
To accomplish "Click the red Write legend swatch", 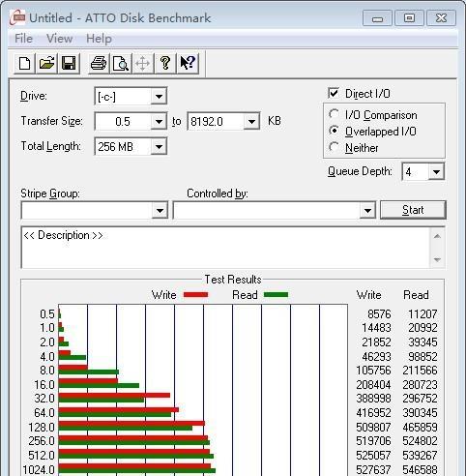I will coord(195,295).
